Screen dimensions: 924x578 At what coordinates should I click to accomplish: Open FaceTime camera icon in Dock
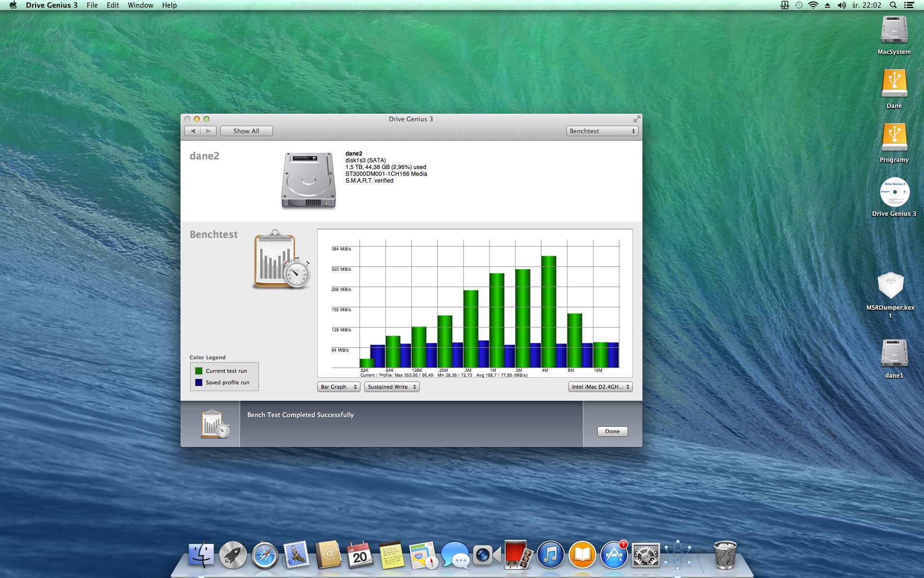coord(487,555)
